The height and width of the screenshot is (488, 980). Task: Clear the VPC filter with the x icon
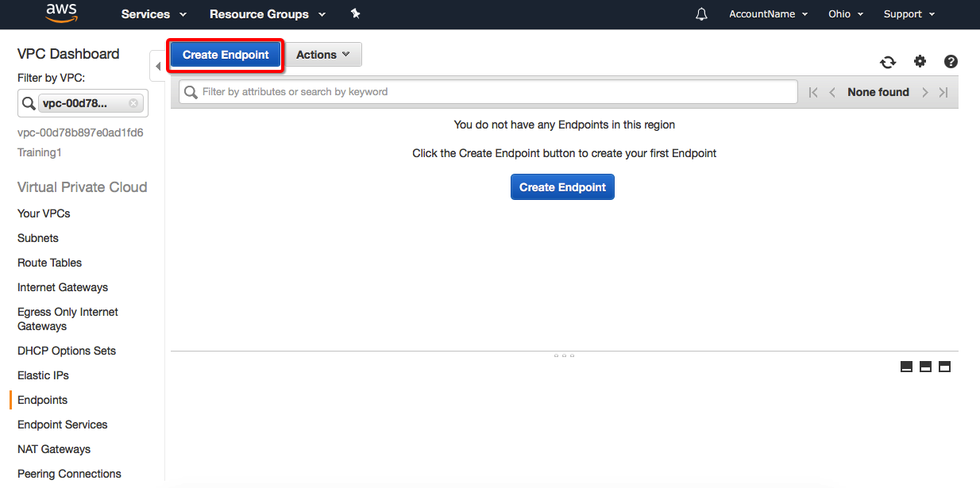[x=133, y=103]
